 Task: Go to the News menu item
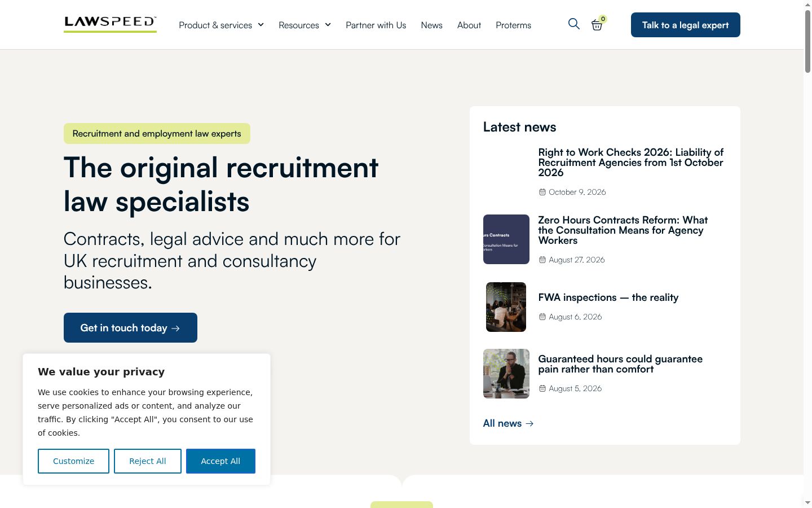(x=431, y=25)
